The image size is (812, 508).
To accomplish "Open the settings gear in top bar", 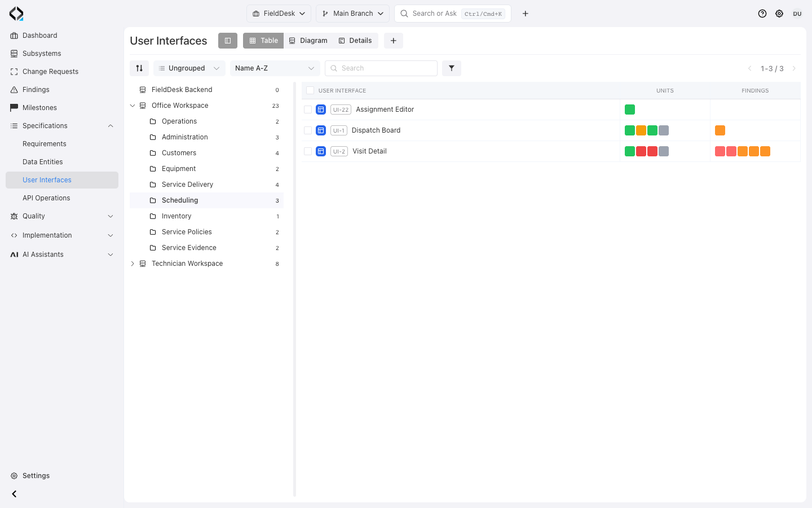I will [779, 14].
